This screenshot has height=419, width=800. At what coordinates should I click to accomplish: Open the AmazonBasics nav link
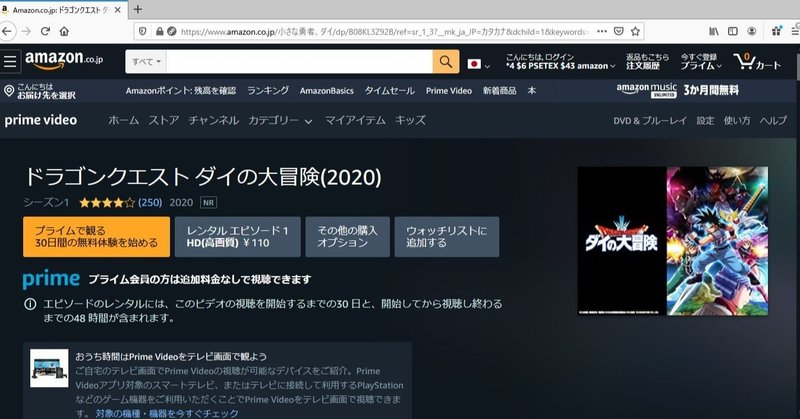click(x=327, y=91)
